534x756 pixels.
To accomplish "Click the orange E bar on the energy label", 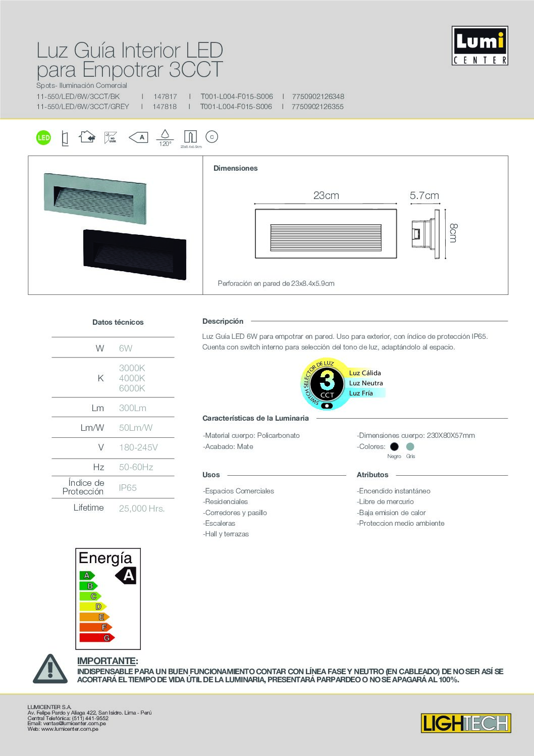I will click(x=94, y=617).
